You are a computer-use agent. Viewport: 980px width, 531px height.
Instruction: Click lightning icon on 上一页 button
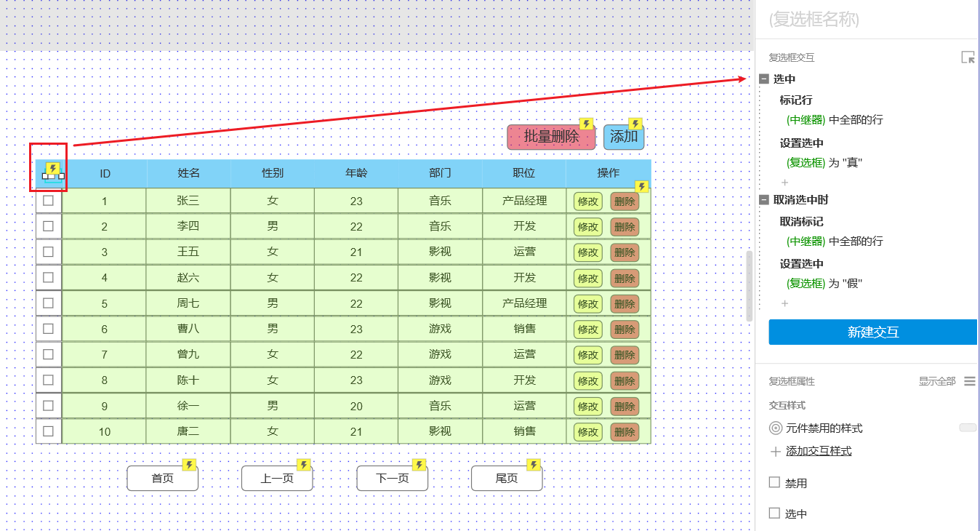[x=304, y=465]
